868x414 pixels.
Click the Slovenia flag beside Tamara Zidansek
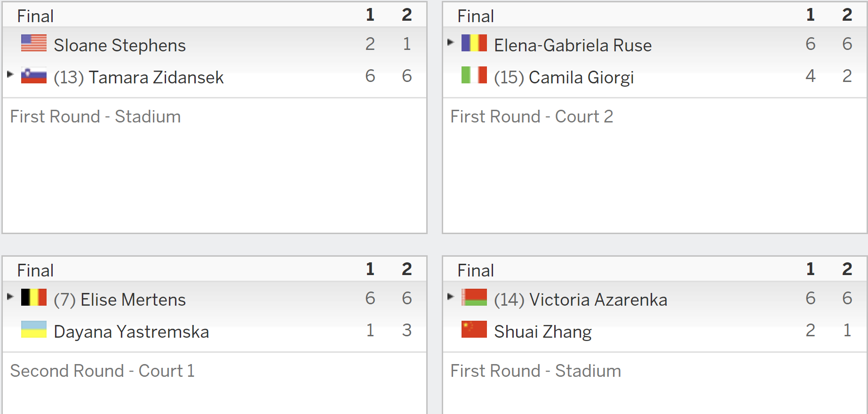click(34, 75)
